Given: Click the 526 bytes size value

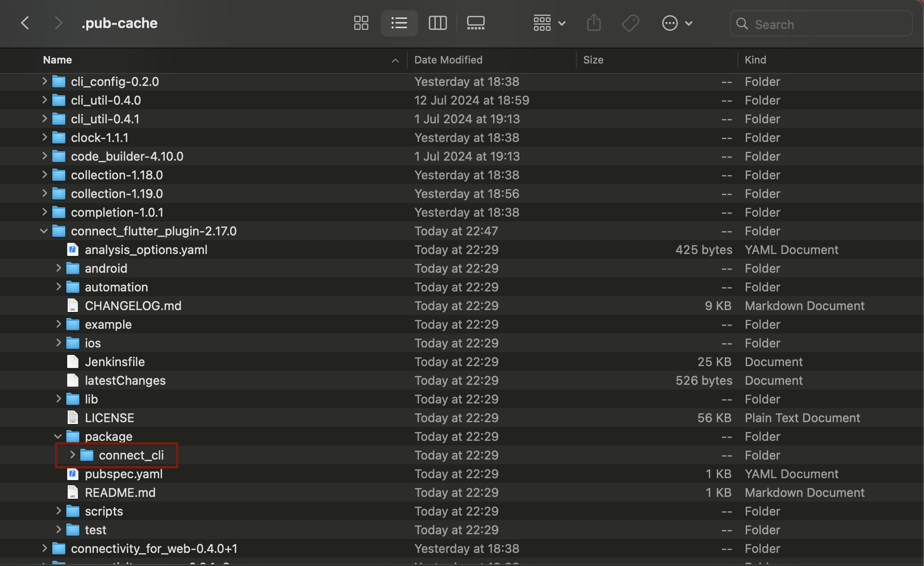Looking at the screenshot, I should click(704, 380).
